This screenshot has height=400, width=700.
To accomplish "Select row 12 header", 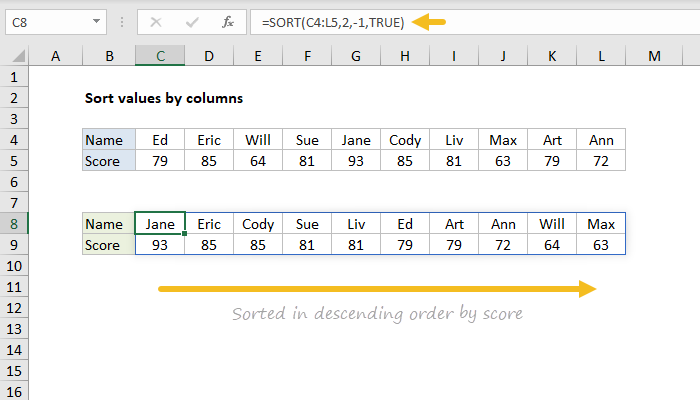I will pyautogui.click(x=14, y=308).
